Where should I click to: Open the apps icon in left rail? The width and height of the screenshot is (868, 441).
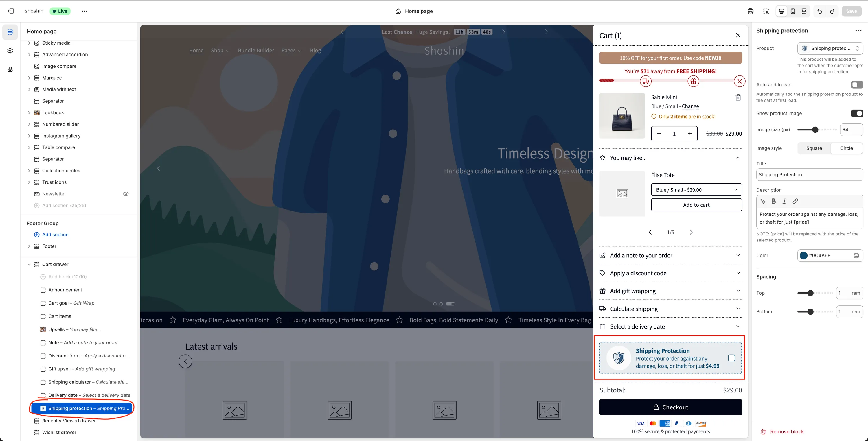point(10,69)
